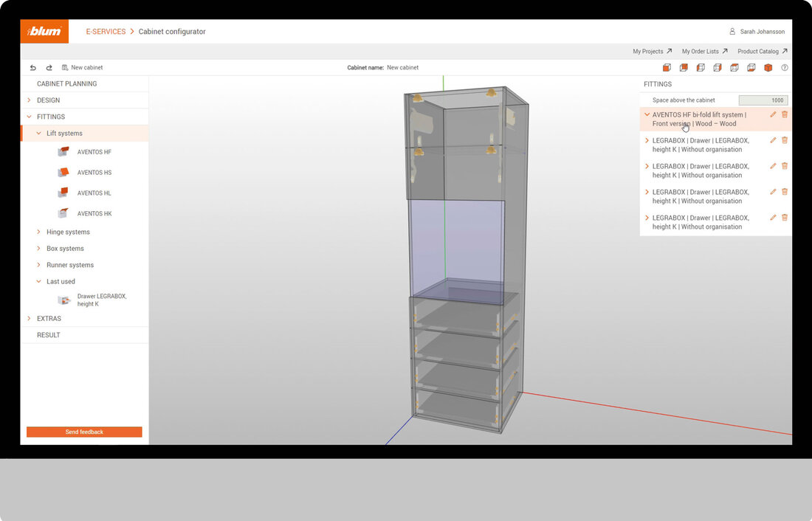
Task: Expand the second LEGRABOX drawer entry chevron
Action: (647, 166)
